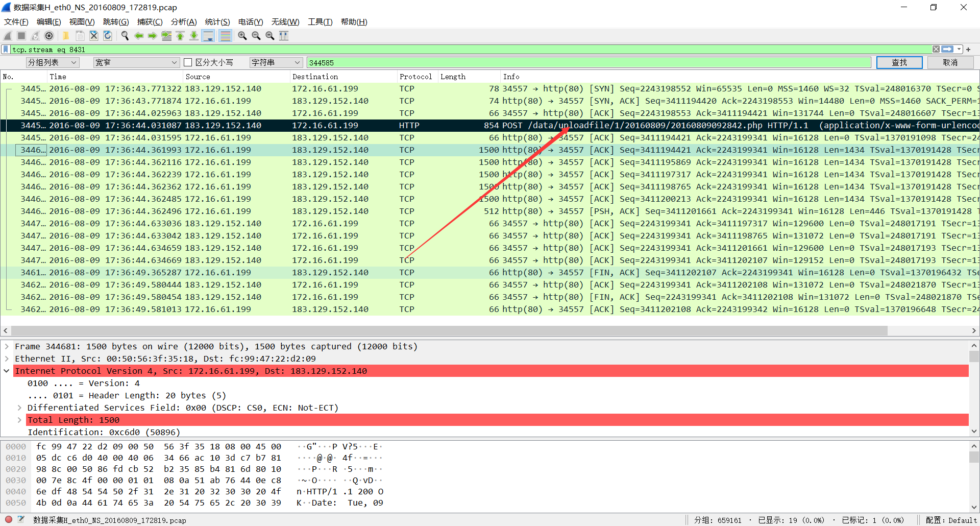Screen dimensions: 980x526
Task: Toggle packet list colorization
Action: click(x=225, y=36)
